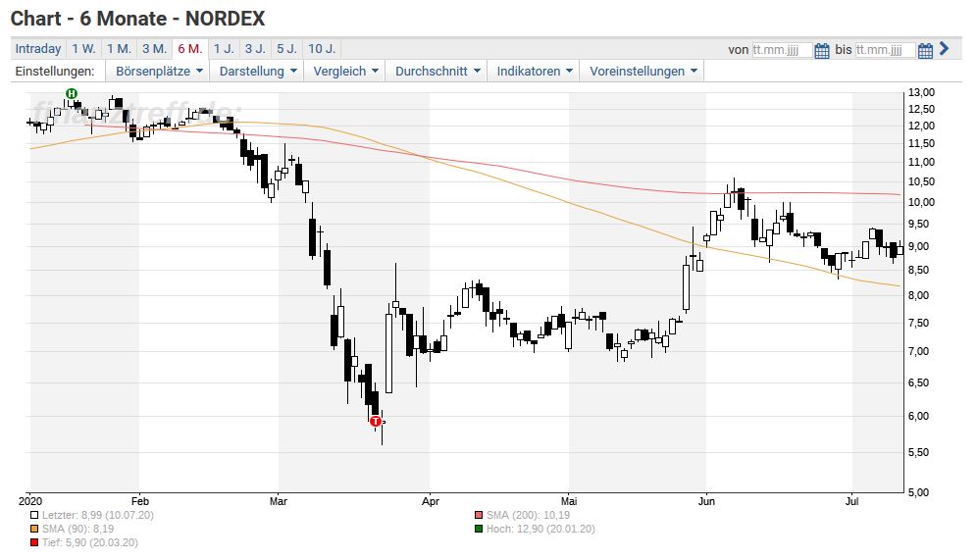
Task: Select the 1 M. timeframe tab
Action: tap(119, 49)
